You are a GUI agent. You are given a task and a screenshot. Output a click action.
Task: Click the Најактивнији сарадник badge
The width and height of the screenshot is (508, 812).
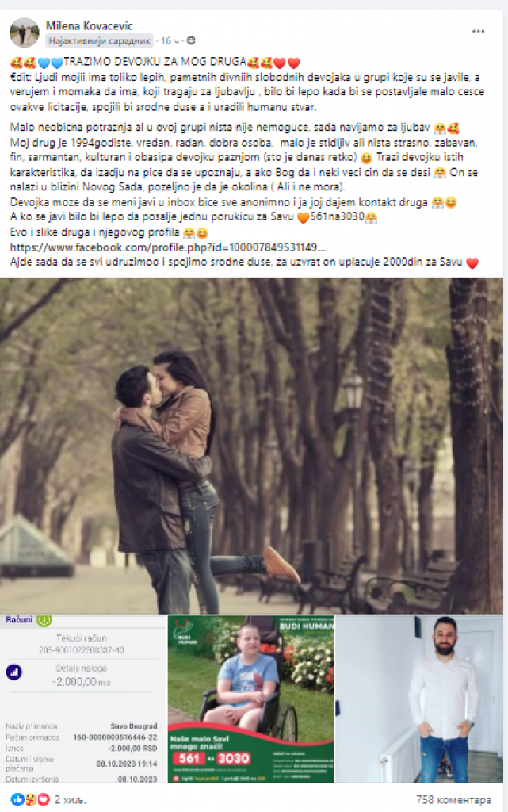(99, 41)
